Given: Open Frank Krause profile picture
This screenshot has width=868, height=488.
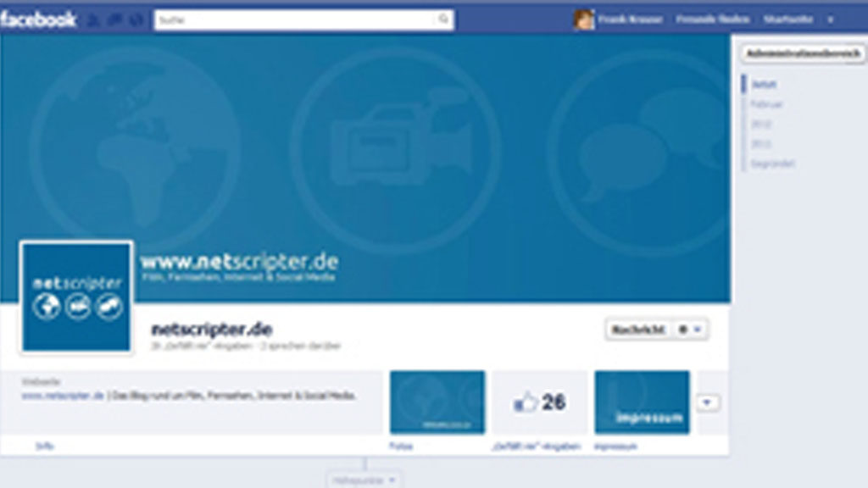Looking at the screenshot, I should (x=583, y=19).
